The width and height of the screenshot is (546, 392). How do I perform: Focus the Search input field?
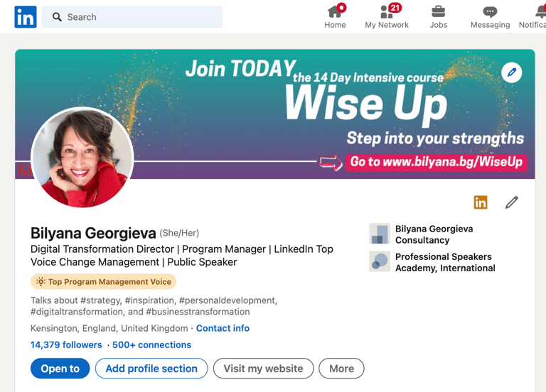click(x=132, y=17)
